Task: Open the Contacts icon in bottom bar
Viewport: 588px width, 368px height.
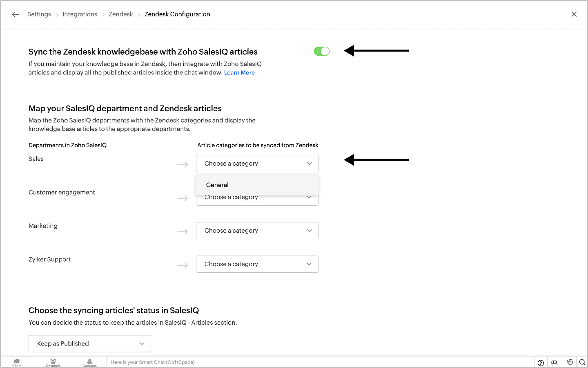Action: [x=89, y=362]
